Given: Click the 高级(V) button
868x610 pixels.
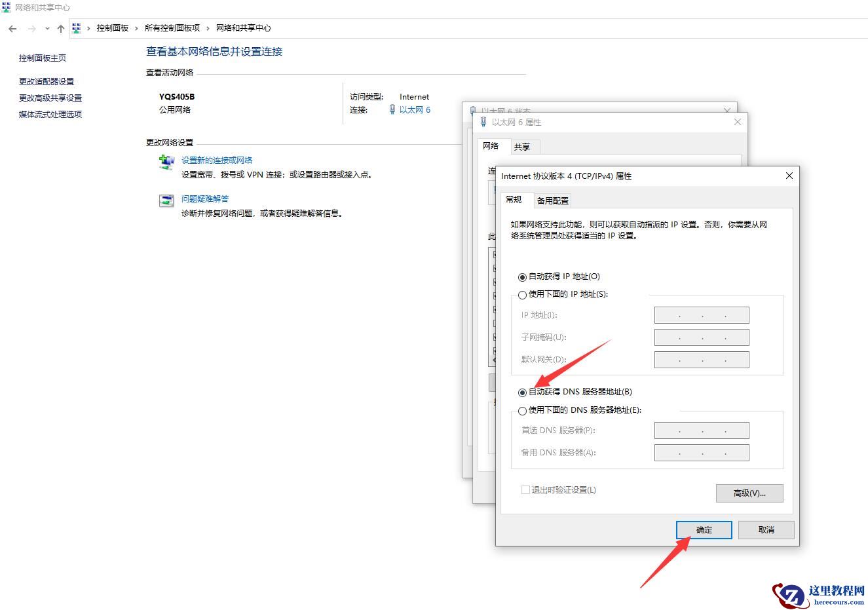Looking at the screenshot, I should pyautogui.click(x=749, y=493).
